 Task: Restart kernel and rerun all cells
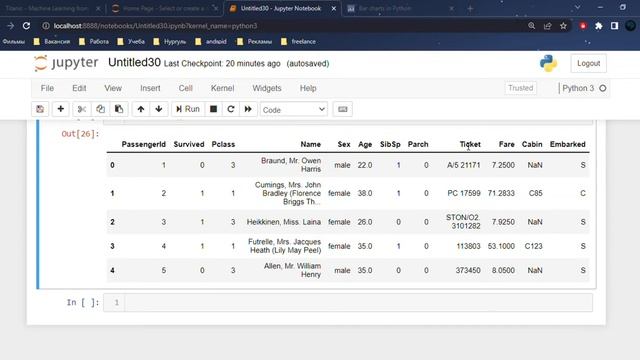248,109
